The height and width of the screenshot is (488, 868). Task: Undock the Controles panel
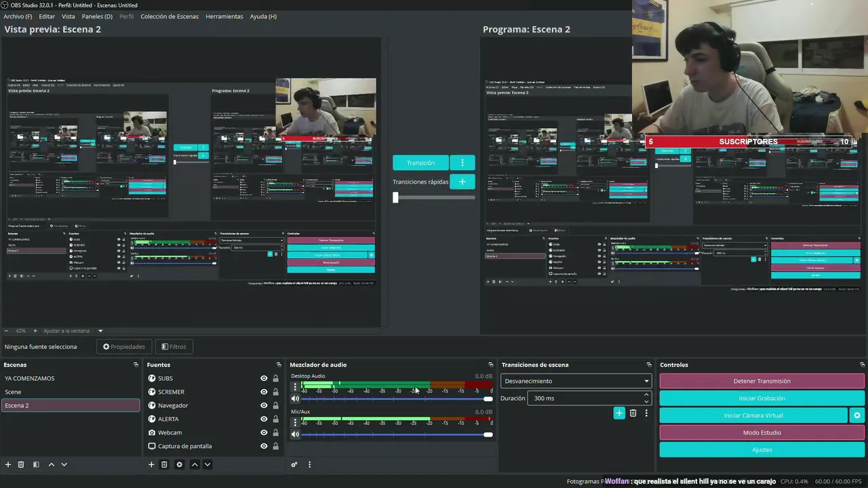(861, 365)
